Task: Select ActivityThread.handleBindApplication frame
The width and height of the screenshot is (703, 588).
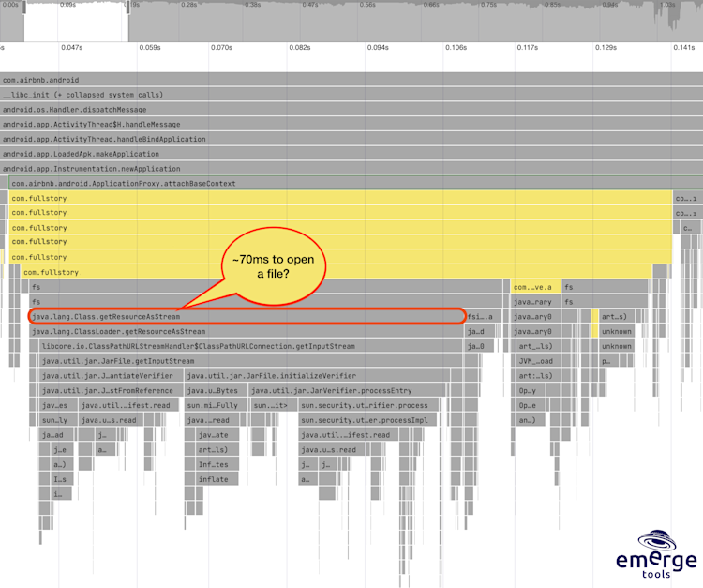Action: 351,139
